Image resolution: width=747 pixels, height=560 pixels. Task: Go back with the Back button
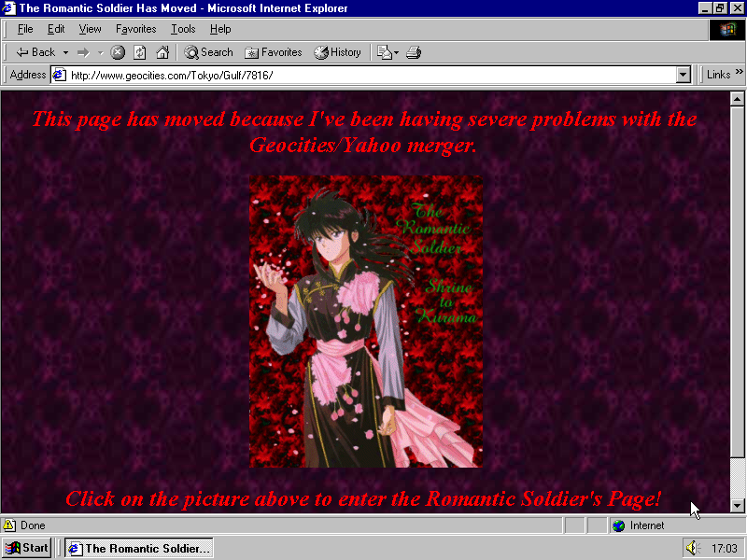point(35,52)
